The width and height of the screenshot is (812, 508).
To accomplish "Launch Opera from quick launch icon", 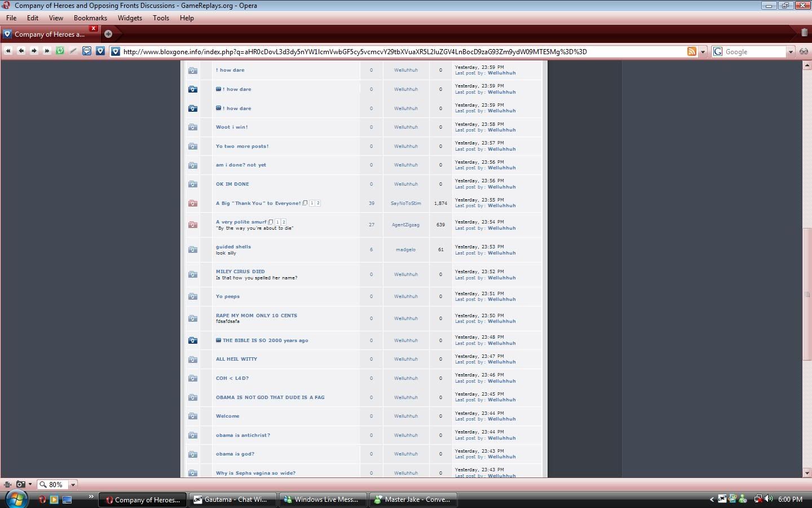I will pyautogui.click(x=42, y=500).
